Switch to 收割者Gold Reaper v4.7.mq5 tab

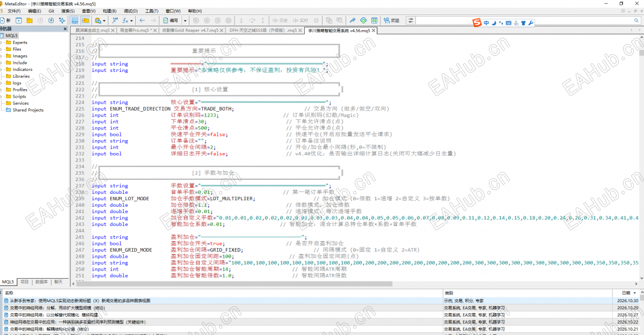click(192, 31)
